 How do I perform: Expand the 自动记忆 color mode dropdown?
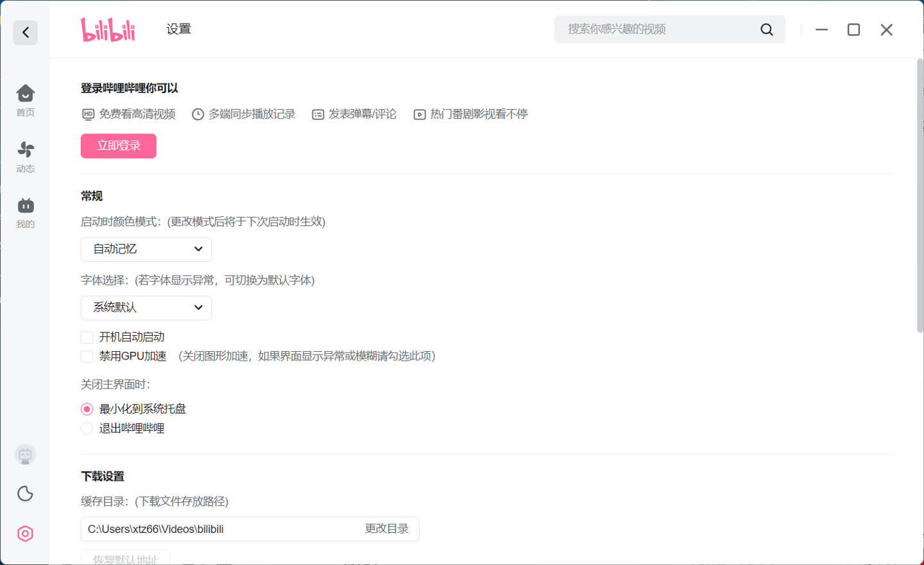[x=146, y=249]
